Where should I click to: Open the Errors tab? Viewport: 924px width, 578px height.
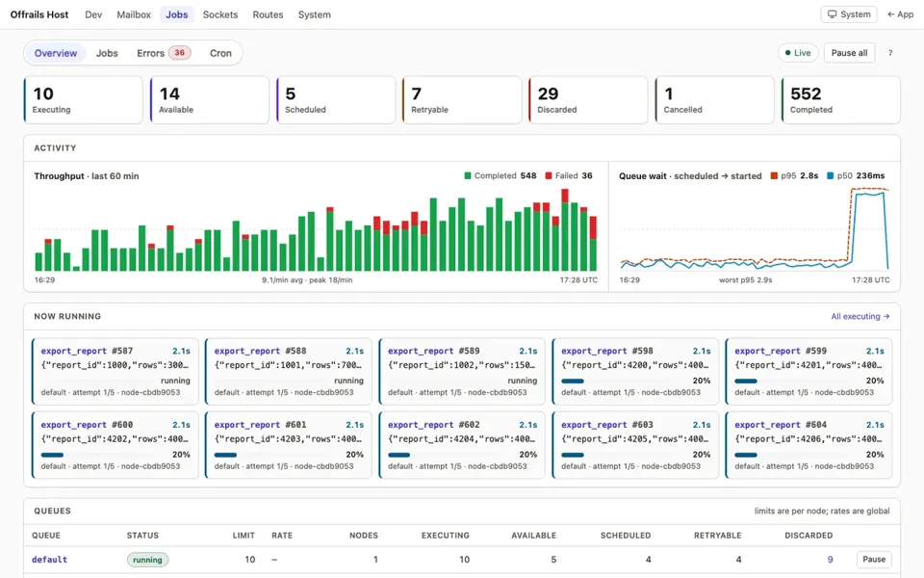(x=164, y=53)
